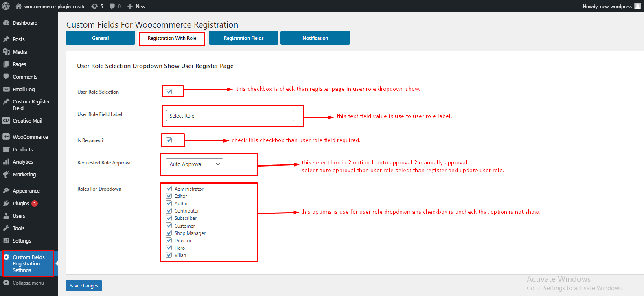Click the WooCommerce logo icon
Viewport: 644px width, 296px height.
[x=6, y=137]
